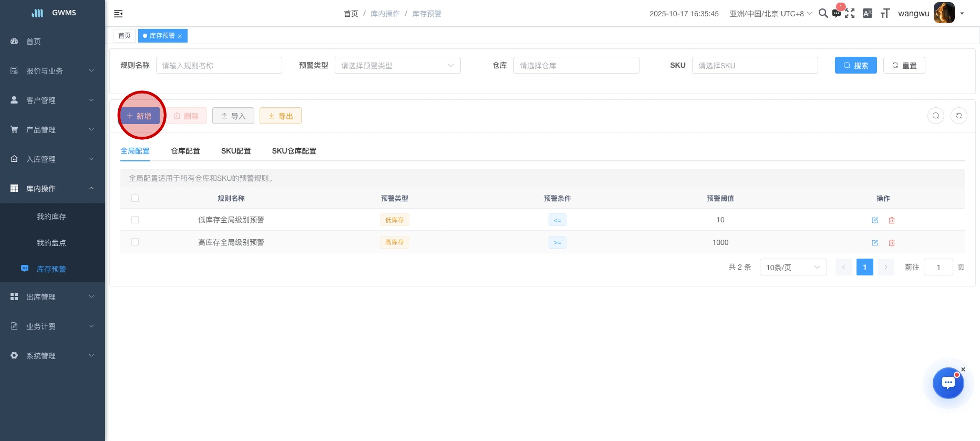Check the 低库存全局级别预警 row checkbox

pyautogui.click(x=135, y=220)
